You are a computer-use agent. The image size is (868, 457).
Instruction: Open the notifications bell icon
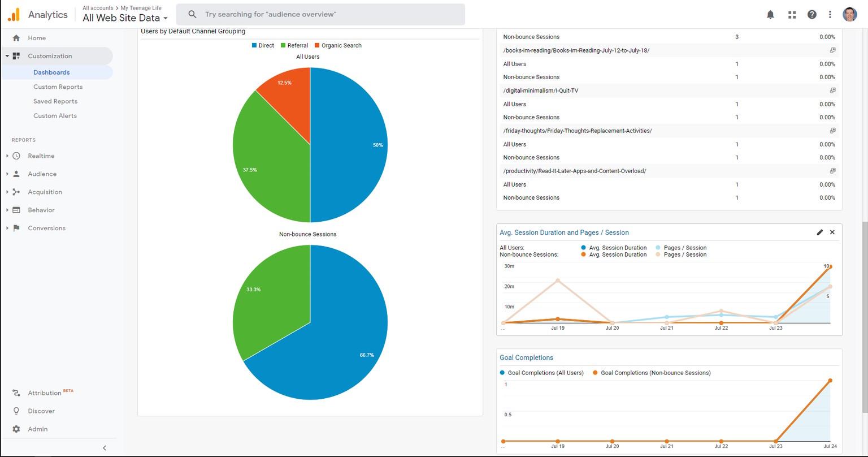[x=770, y=15]
